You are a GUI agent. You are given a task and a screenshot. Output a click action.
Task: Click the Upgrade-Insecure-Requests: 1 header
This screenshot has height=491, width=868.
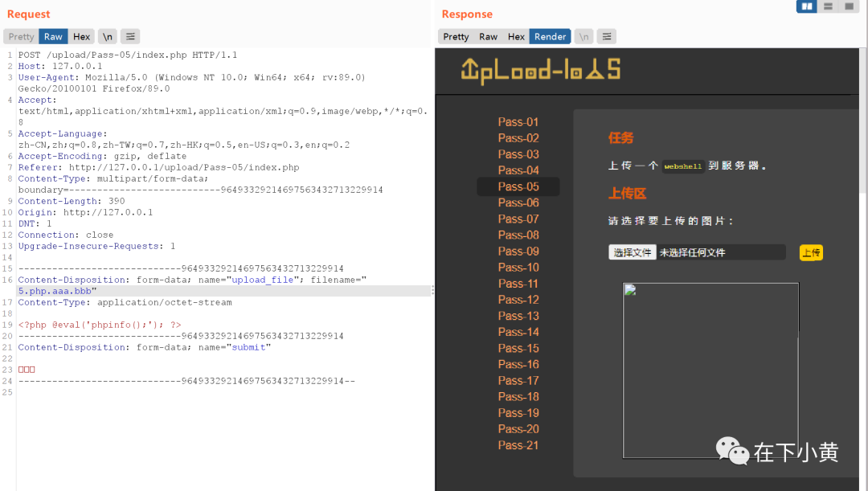pos(96,246)
